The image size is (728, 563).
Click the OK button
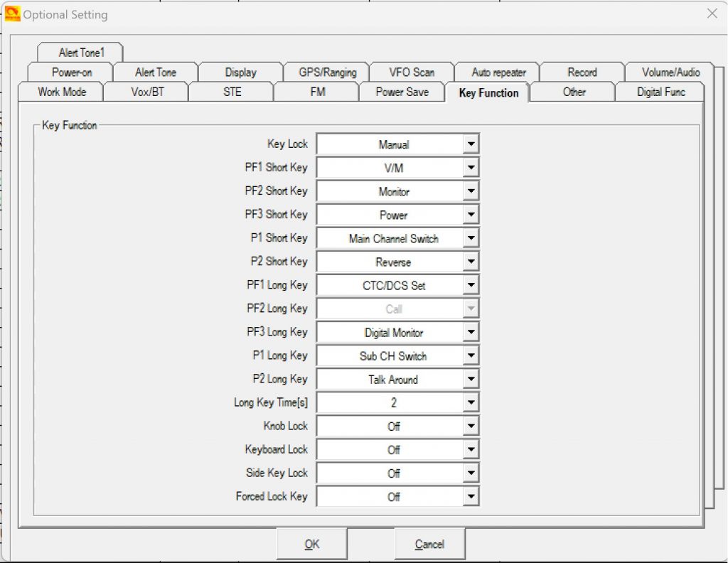pyautogui.click(x=312, y=544)
